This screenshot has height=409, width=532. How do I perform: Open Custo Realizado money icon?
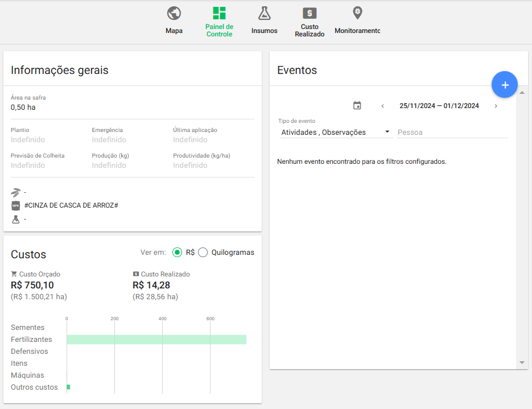point(310,14)
